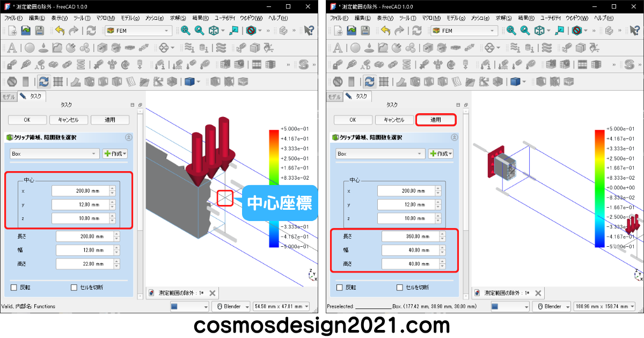Isometric view cube icon in left window
This screenshot has width=644, height=338.
pos(214,31)
